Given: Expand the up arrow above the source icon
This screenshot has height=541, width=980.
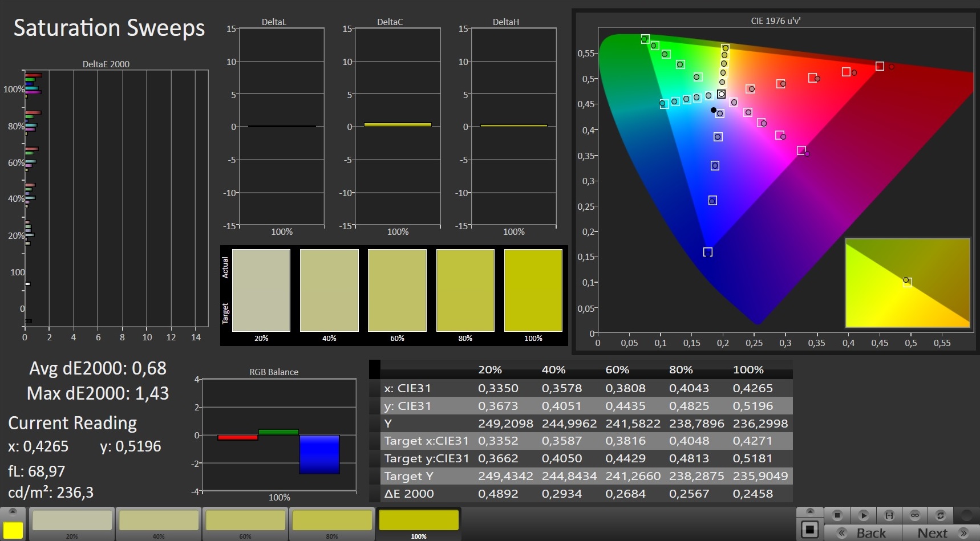Looking at the screenshot, I should (x=809, y=511).
